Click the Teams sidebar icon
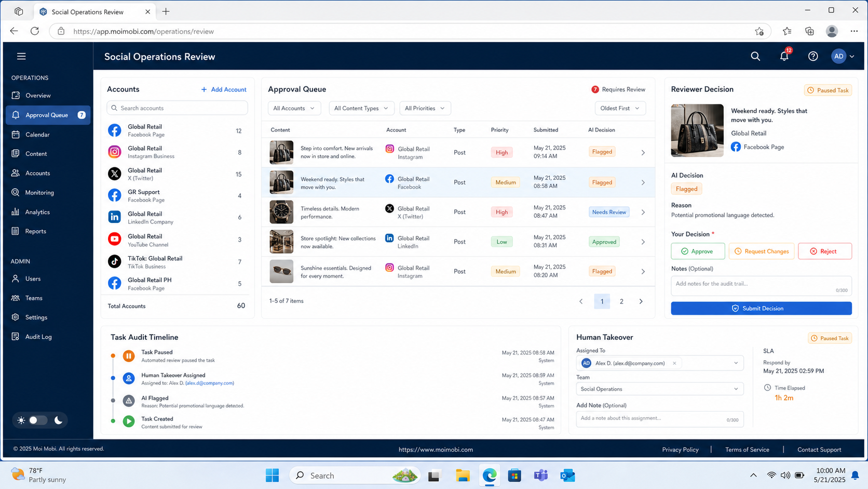 tap(16, 298)
